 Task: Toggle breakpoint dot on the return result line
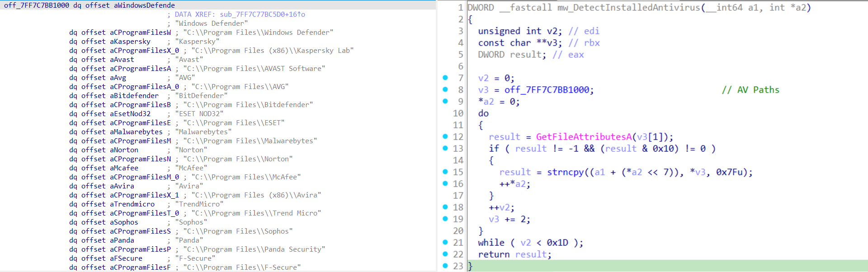tap(445, 254)
